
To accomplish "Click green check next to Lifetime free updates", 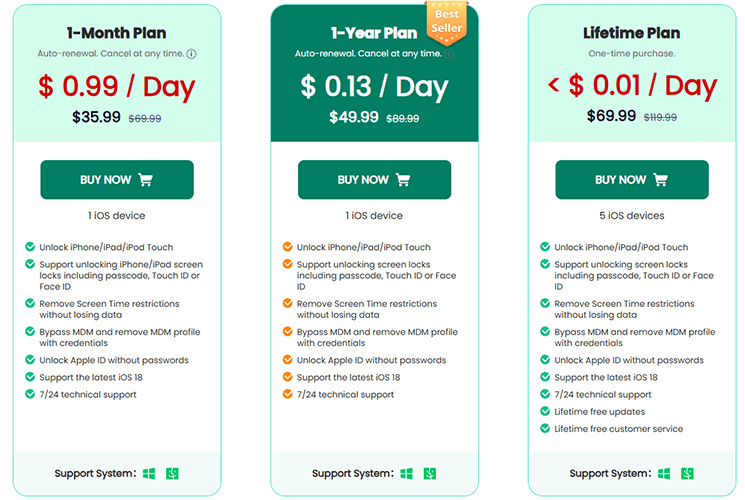I will (545, 411).
